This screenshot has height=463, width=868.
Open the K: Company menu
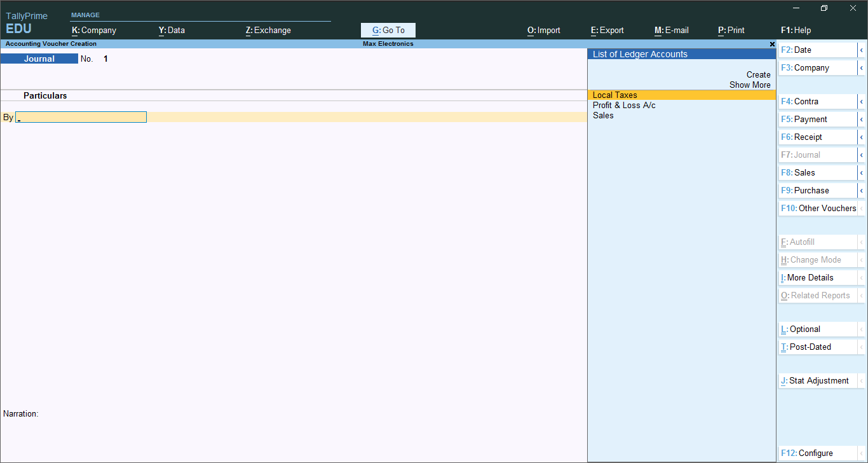94,30
